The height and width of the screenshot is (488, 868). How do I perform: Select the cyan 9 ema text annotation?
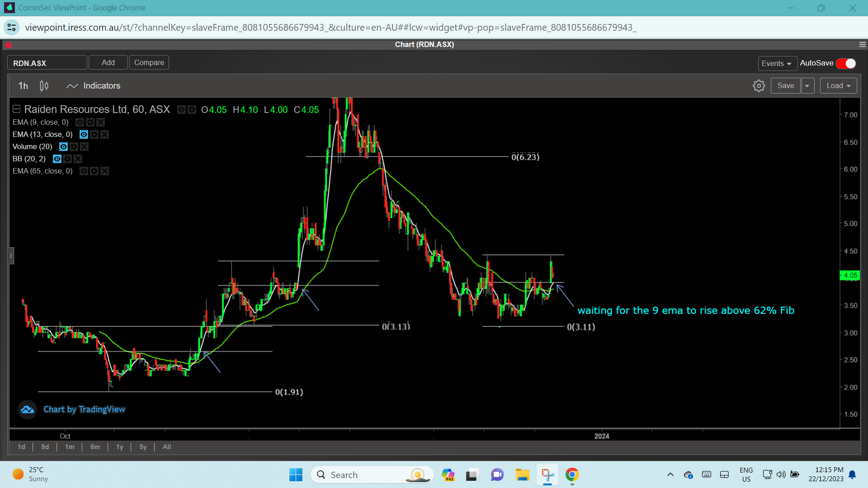[686, 310]
